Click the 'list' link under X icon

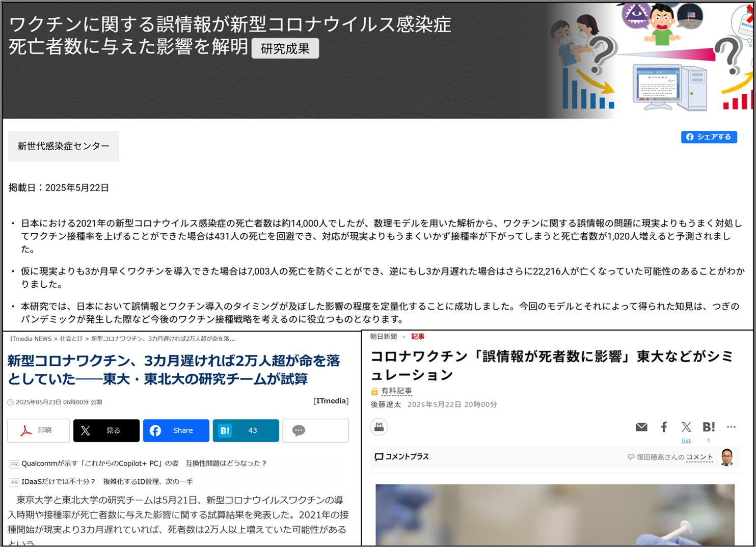(x=686, y=441)
